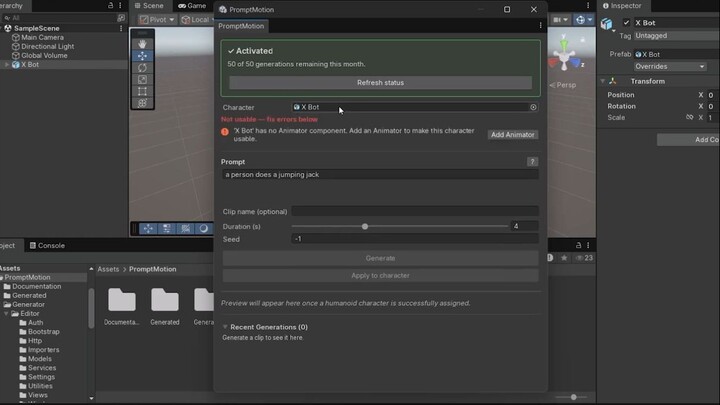Open the Console tab
The image size is (720, 405).
(47, 246)
